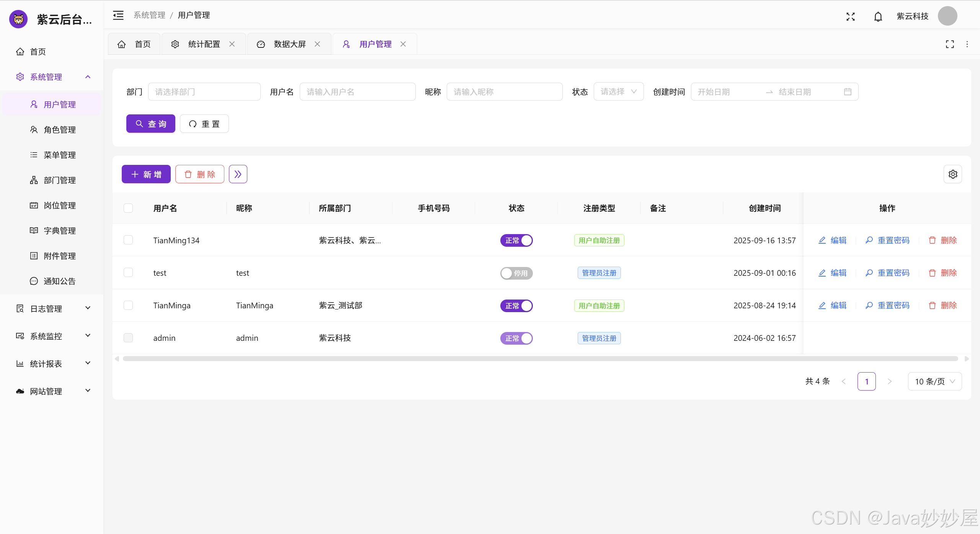Close the 用户管理 tab

pyautogui.click(x=403, y=44)
